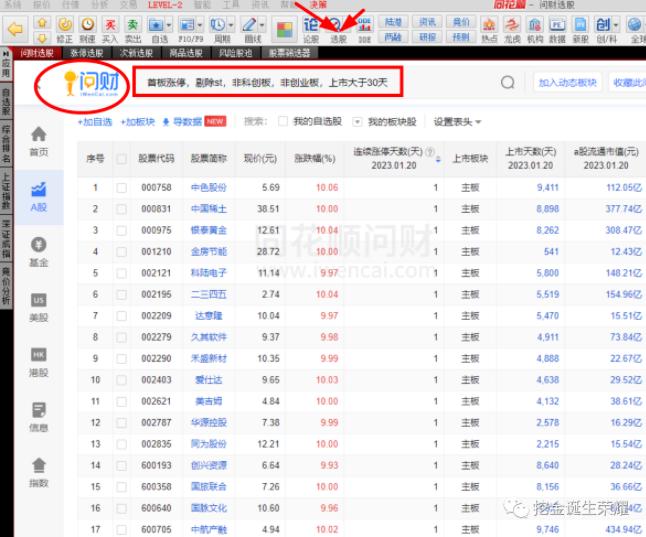
Task: Switch to the 次新选股 tab
Action: pyautogui.click(x=136, y=53)
